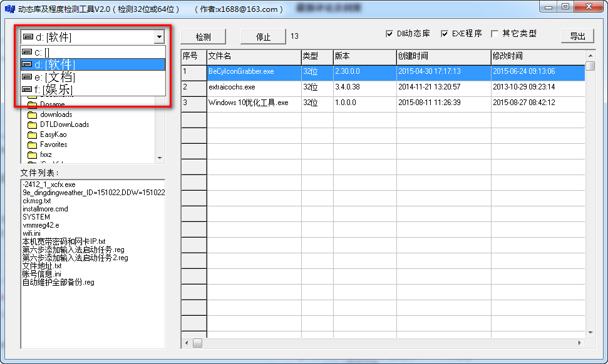The image size is (608, 364).
Task: Open the fxxz folder
Action: point(46,154)
